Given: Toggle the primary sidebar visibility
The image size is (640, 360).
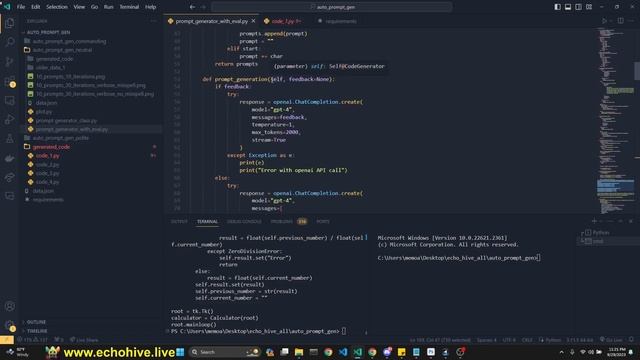Looking at the screenshot, I should [558, 7].
